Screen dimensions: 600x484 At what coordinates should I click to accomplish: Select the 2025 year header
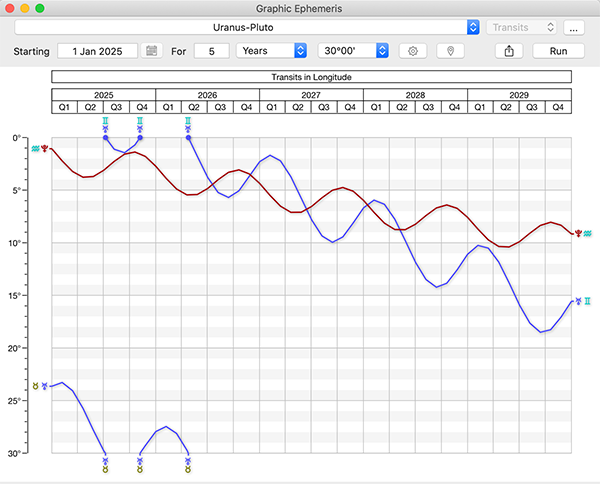coord(104,95)
